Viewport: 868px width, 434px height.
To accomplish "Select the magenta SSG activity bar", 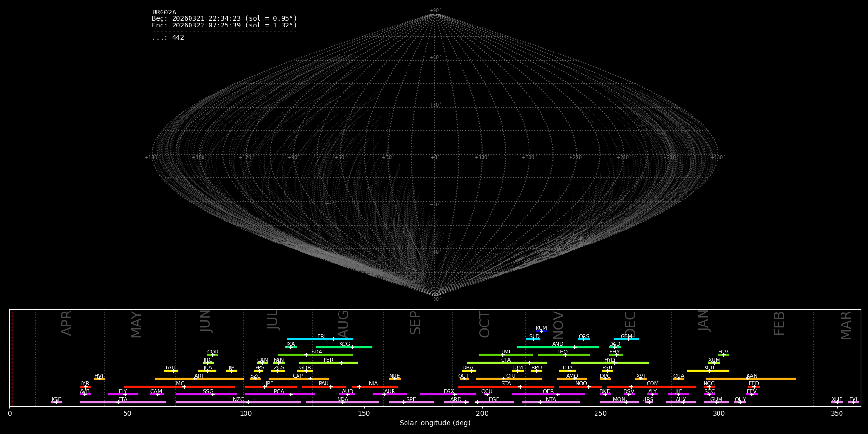I will 207,394.
